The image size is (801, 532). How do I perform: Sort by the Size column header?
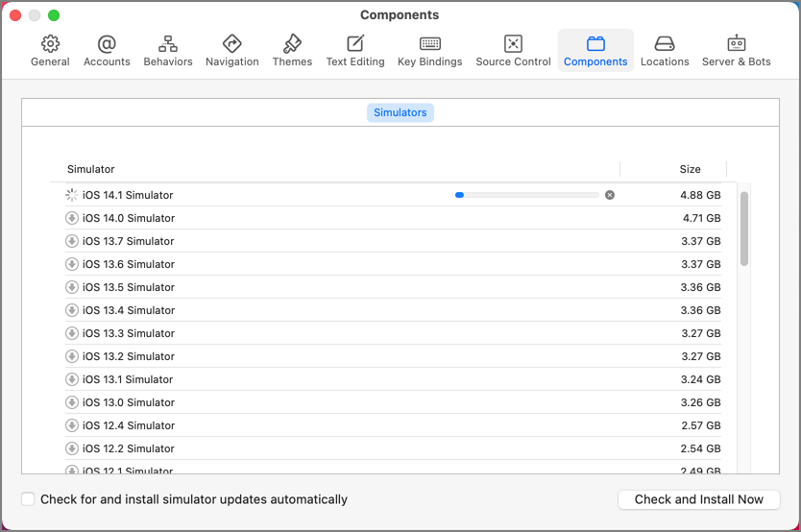point(690,169)
